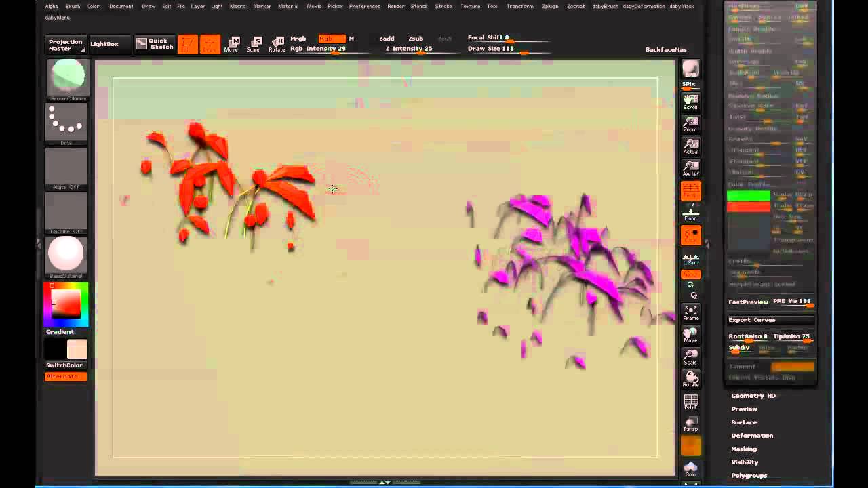Viewport: 868px width, 488px height.
Task: Click the Gradient button
Action: [x=60, y=332]
